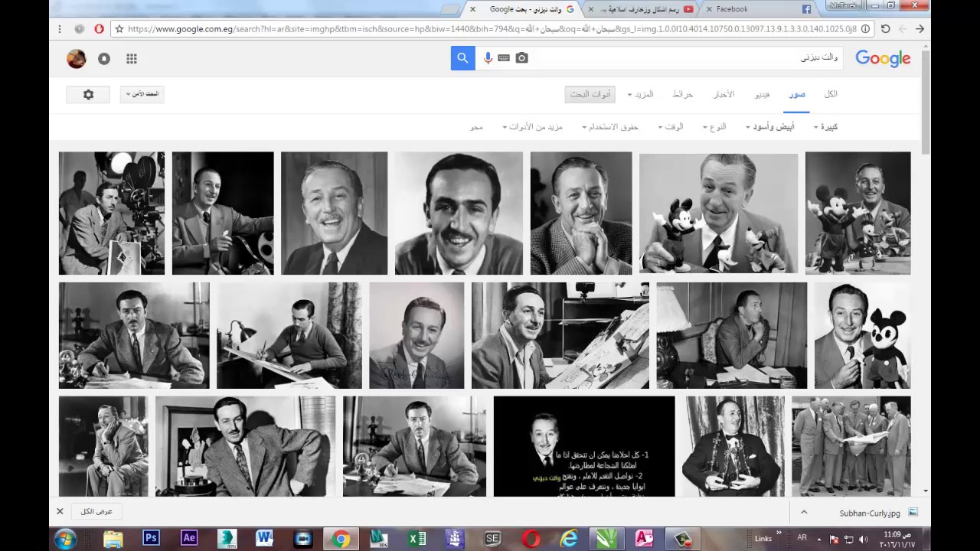Switch to the الأخبار news tab
This screenshot has height=551, width=980.
pyautogui.click(x=724, y=94)
